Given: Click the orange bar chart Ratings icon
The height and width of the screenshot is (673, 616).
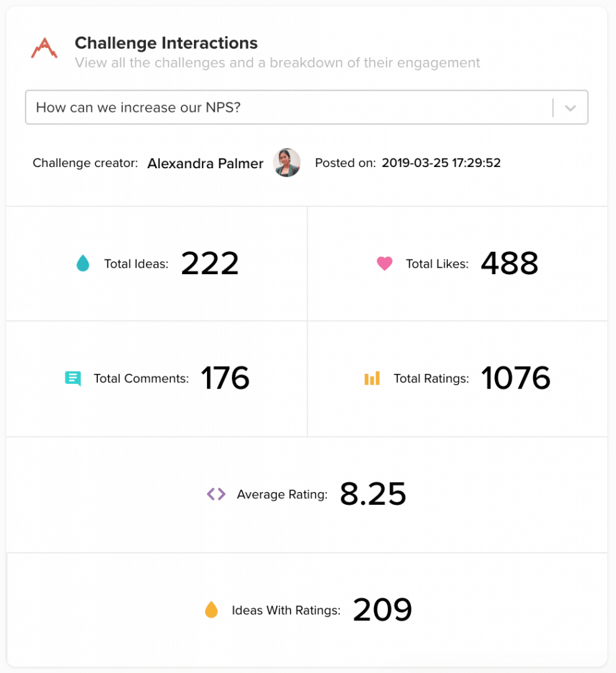Looking at the screenshot, I should pos(372,379).
